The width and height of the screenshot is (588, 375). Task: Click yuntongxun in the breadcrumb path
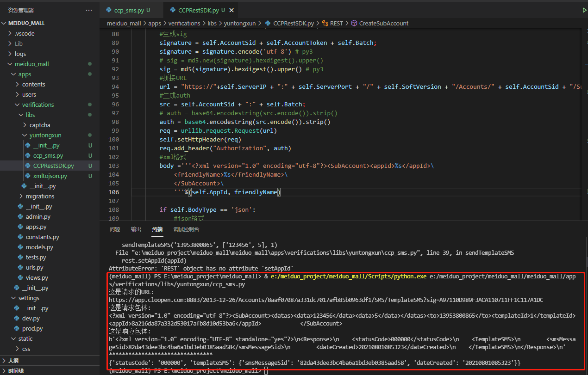click(x=239, y=23)
